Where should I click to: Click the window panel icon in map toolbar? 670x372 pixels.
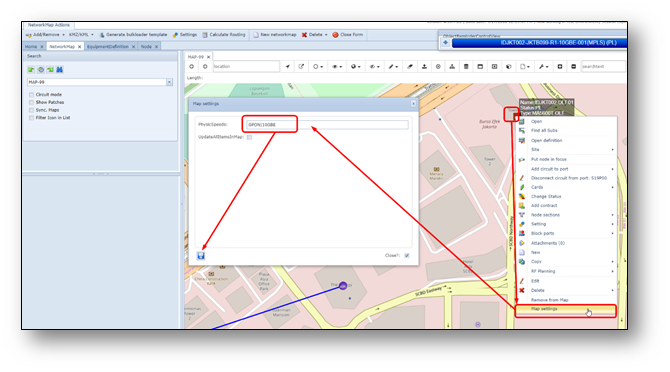click(x=480, y=67)
